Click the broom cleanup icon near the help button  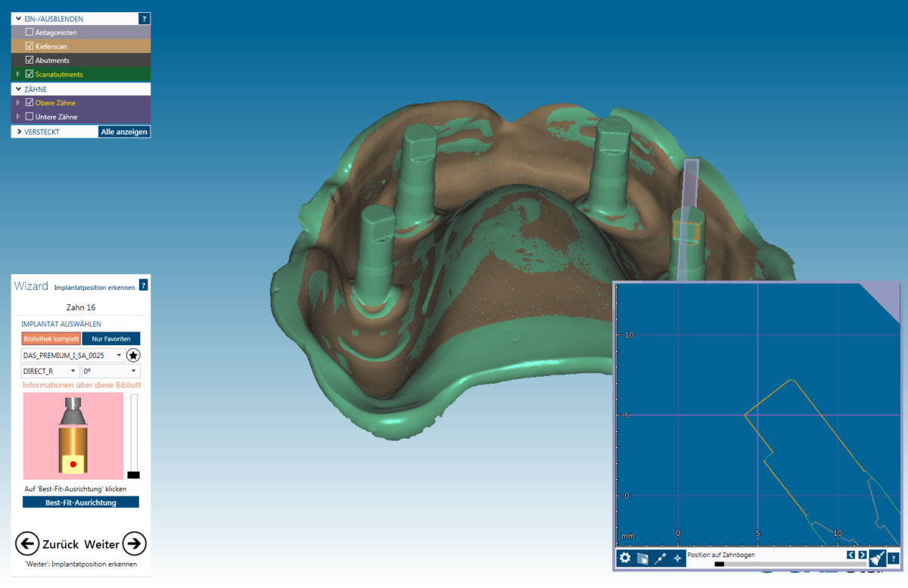pos(877,558)
